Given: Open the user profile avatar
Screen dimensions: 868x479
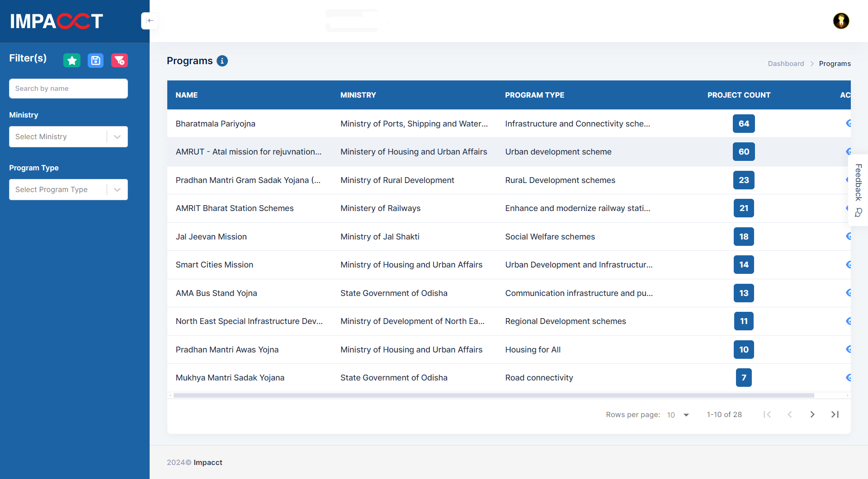Looking at the screenshot, I should pyautogui.click(x=841, y=21).
